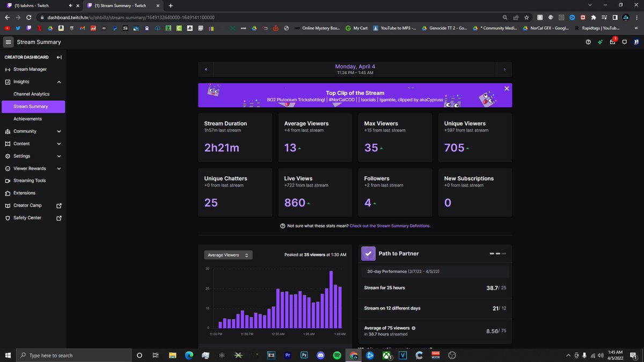Open the Twitch whispers chat icon
The image size is (644, 362).
pos(624,42)
